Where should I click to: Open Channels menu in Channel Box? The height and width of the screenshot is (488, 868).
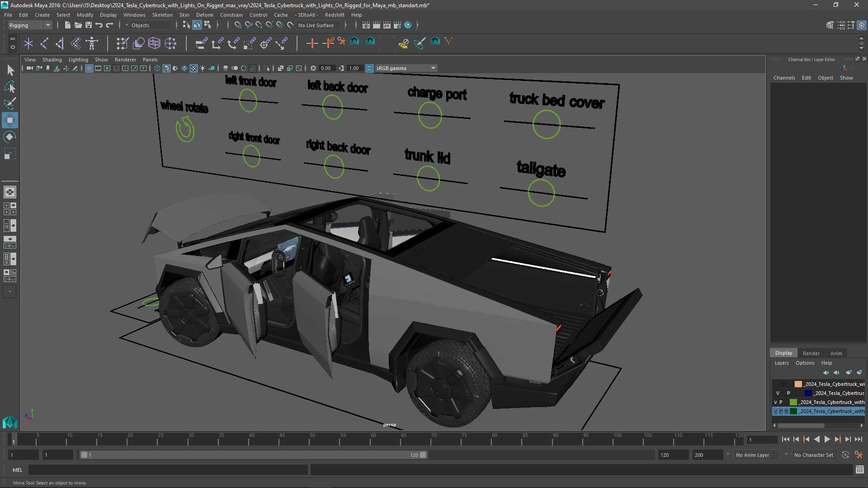(x=784, y=78)
